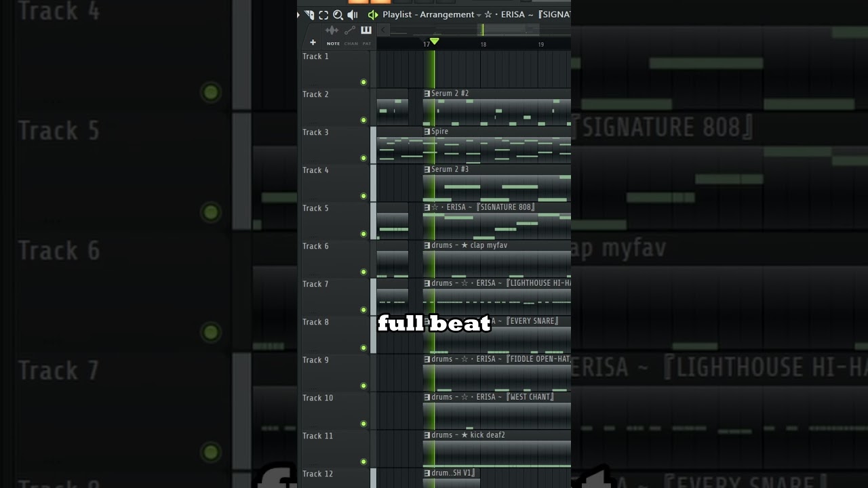Screen dimensions: 868x488
Task: Click the green Playlist speaker icon
Action: click(x=372, y=15)
